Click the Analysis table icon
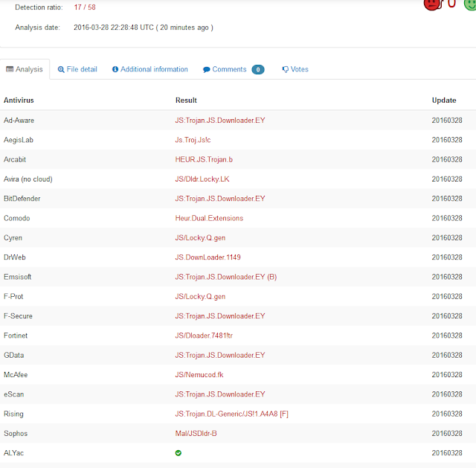This screenshot has height=468, width=476. pos(10,69)
